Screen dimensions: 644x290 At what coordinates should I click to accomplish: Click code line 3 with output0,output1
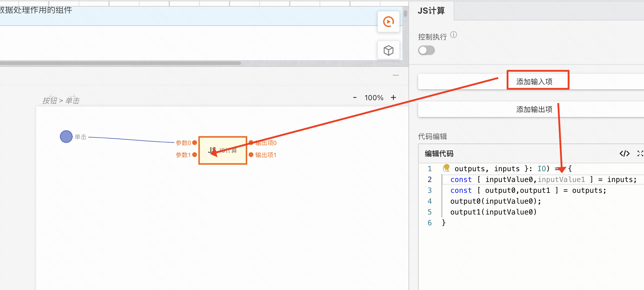(528, 190)
